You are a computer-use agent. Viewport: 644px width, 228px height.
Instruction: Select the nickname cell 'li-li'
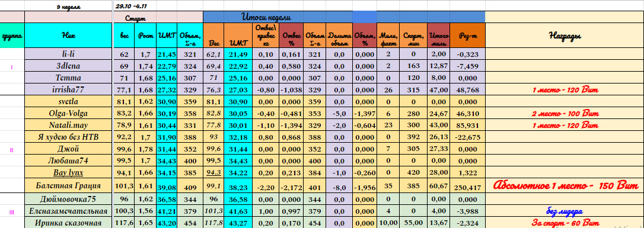tap(69, 54)
